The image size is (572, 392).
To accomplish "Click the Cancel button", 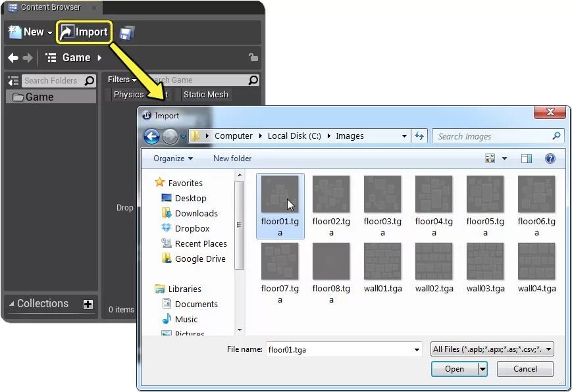I will pos(525,369).
